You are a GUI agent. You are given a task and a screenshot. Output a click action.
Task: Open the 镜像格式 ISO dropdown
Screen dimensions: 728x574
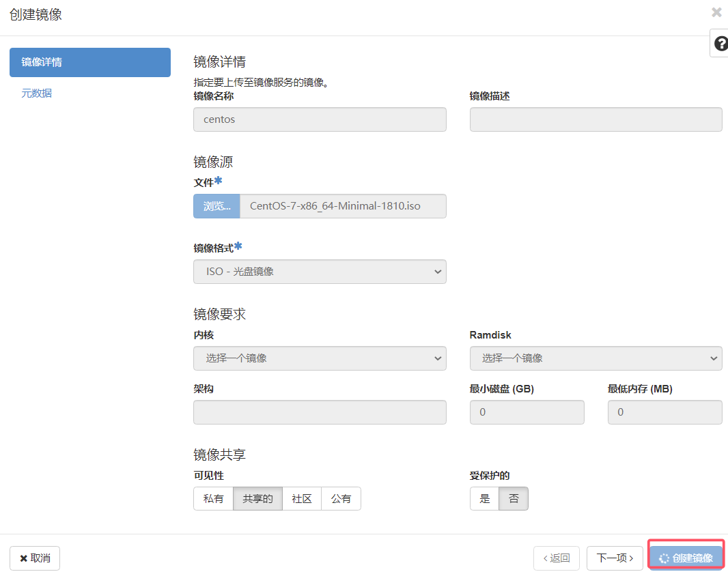coord(320,272)
